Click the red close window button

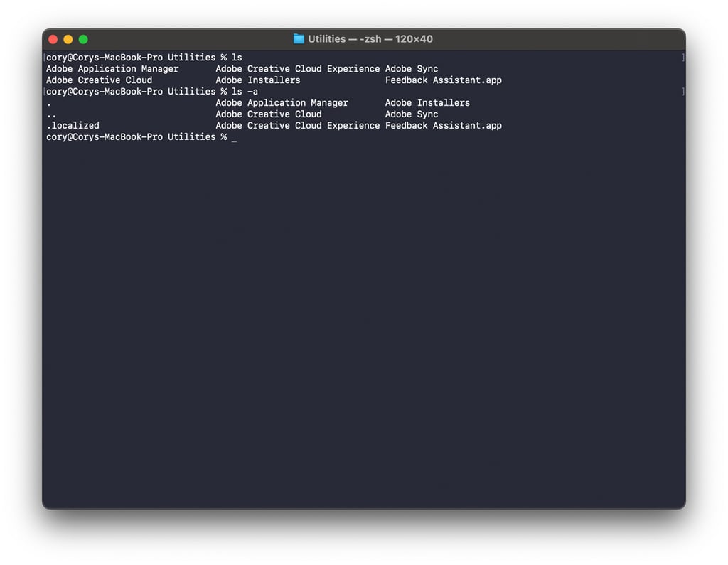[x=53, y=39]
